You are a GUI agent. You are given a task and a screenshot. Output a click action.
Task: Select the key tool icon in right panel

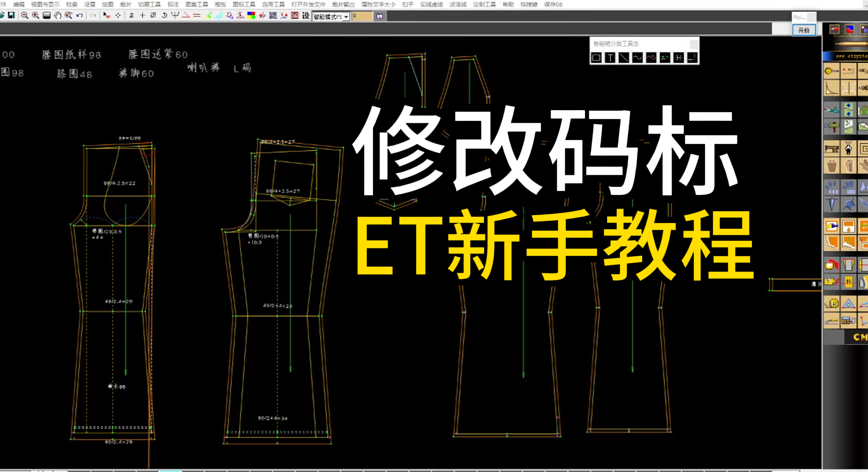pyautogui.click(x=832, y=71)
